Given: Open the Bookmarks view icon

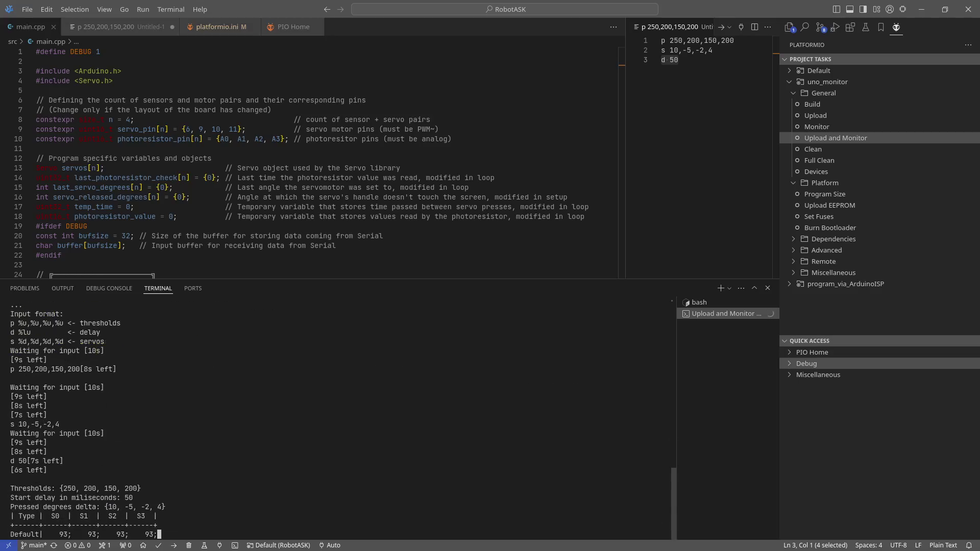Looking at the screenshot, I should [x=881, y=27].
